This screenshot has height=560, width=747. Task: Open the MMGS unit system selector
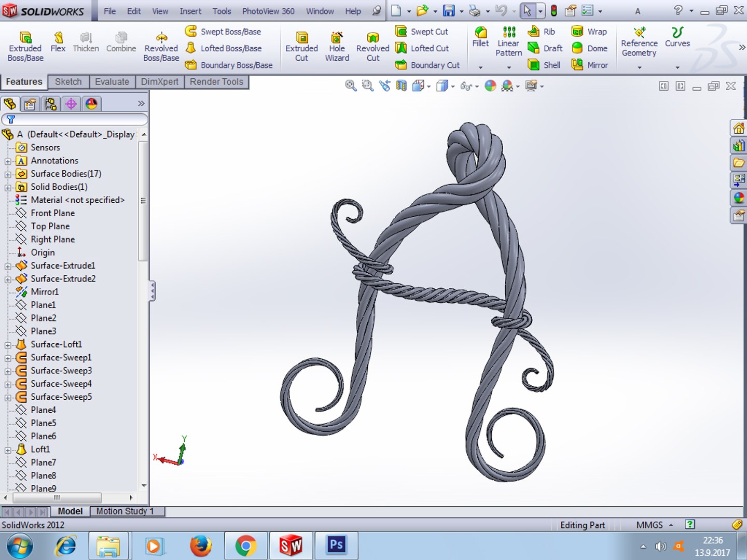point(655,525)
